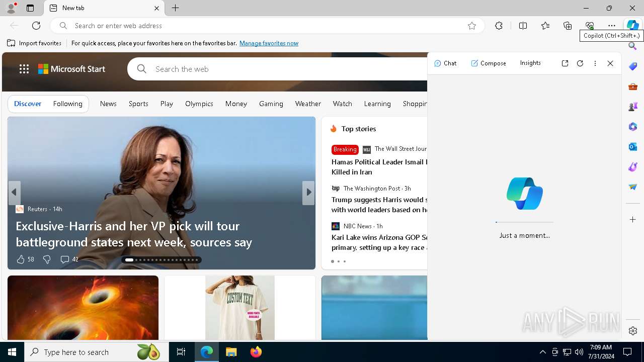This screenshot has height=362, width=644.
Task: Click Import favorites button
Action: 34,43
